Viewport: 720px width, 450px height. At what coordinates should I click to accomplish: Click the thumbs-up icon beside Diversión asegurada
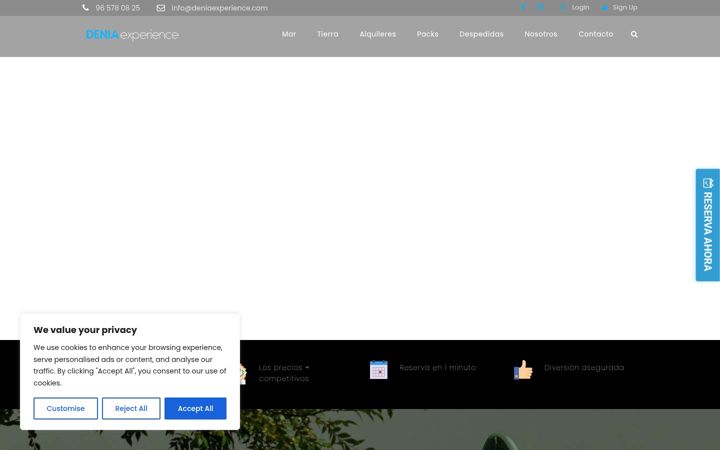(x=523, y=370)
